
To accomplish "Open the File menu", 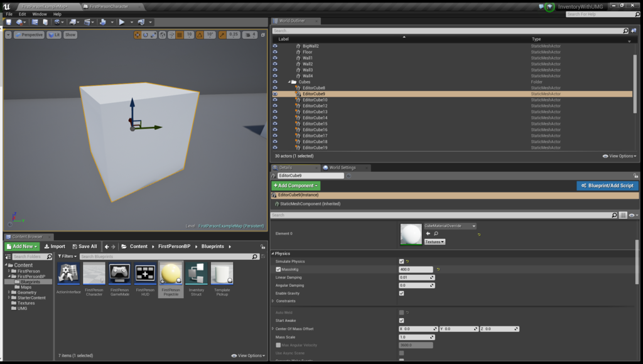I will (9, 14).
